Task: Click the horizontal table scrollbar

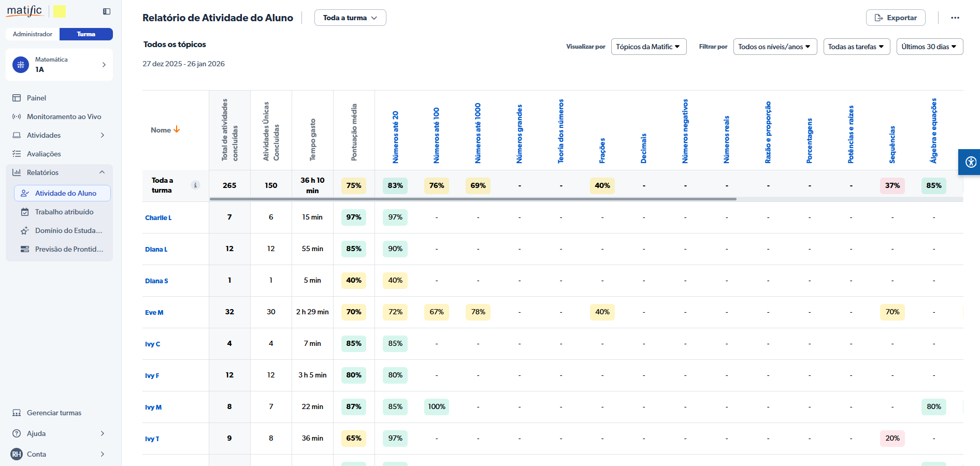Action: pyautogui.click(x=472, y=199)
